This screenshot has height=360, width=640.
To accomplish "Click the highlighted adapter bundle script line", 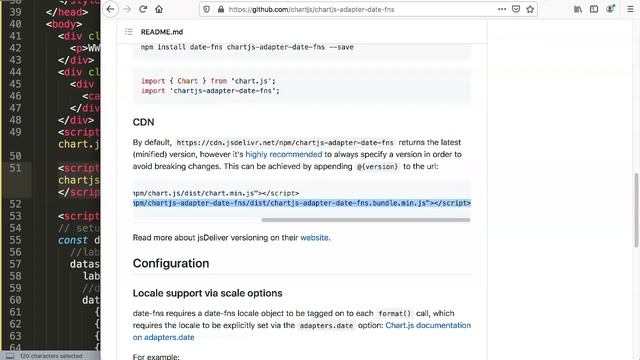I will point(302,203).
